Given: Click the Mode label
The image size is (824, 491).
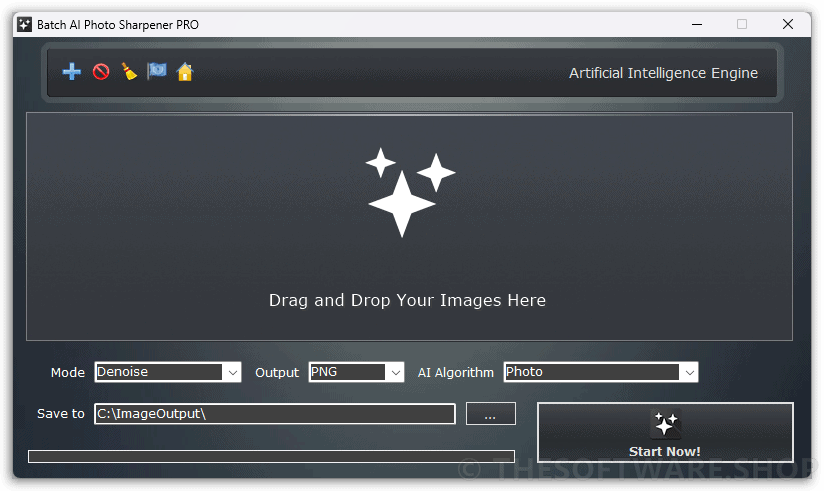Looking at the screenshot, I should pyautogui.click(x=68, y=373).
